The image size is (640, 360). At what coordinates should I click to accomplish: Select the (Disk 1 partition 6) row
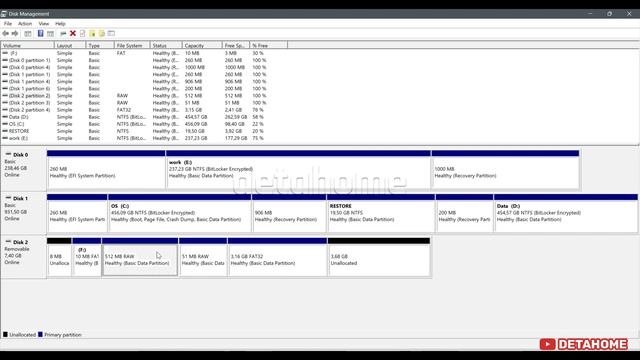pos(135,89)
